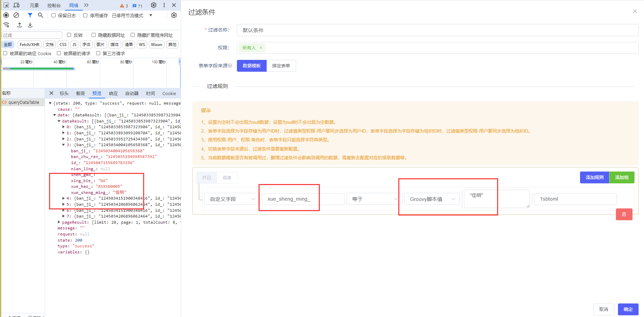Open network search magnifier icon

pos(41,15)
